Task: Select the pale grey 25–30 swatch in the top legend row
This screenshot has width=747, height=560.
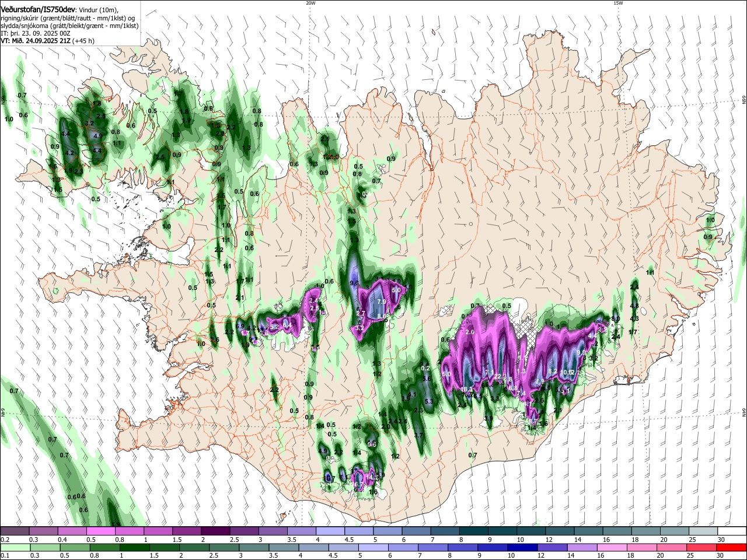Action: click(703, 531)
